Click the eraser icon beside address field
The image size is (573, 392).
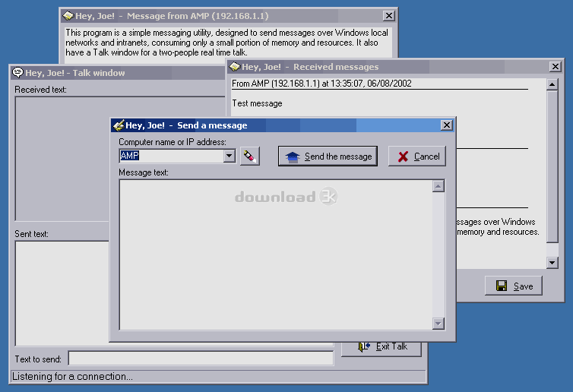pos(250,156)
